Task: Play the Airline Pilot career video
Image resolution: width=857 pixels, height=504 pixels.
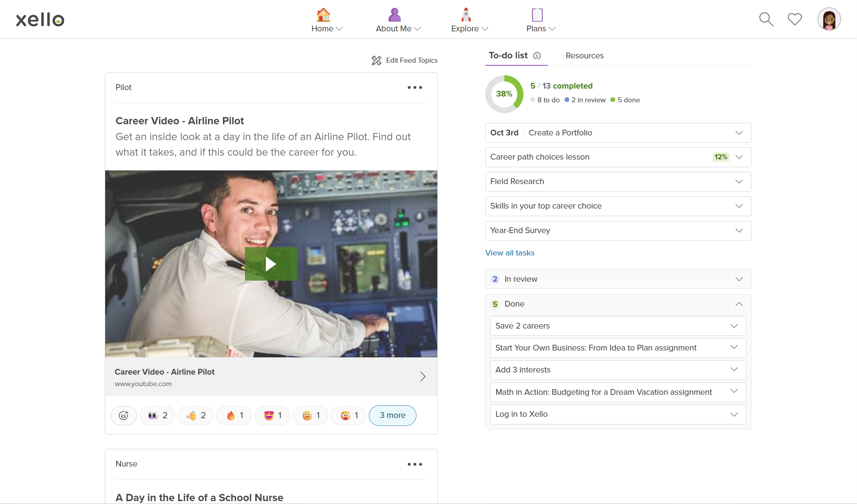Action: click(271, 264)
